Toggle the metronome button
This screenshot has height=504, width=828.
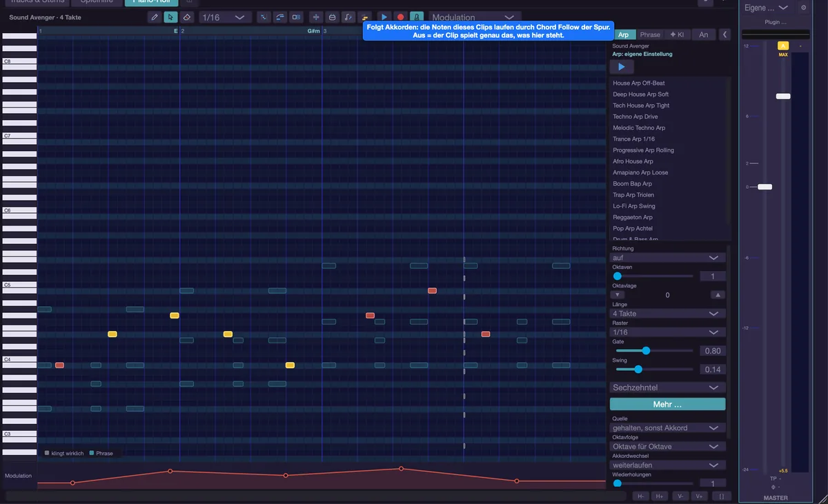(417, 17)
